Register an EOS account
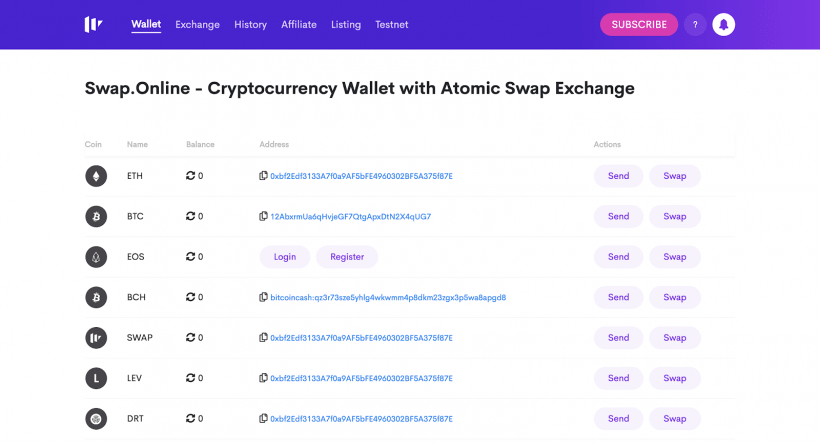820x445 pixels. (x=347, y=257)
